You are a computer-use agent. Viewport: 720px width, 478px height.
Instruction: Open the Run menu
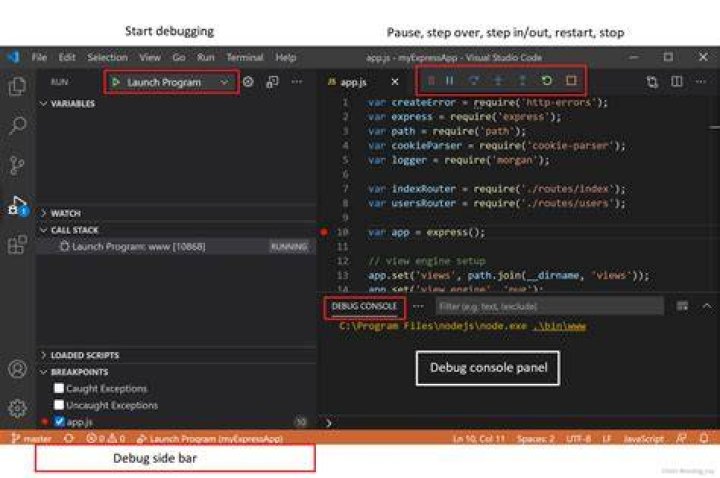206,57
